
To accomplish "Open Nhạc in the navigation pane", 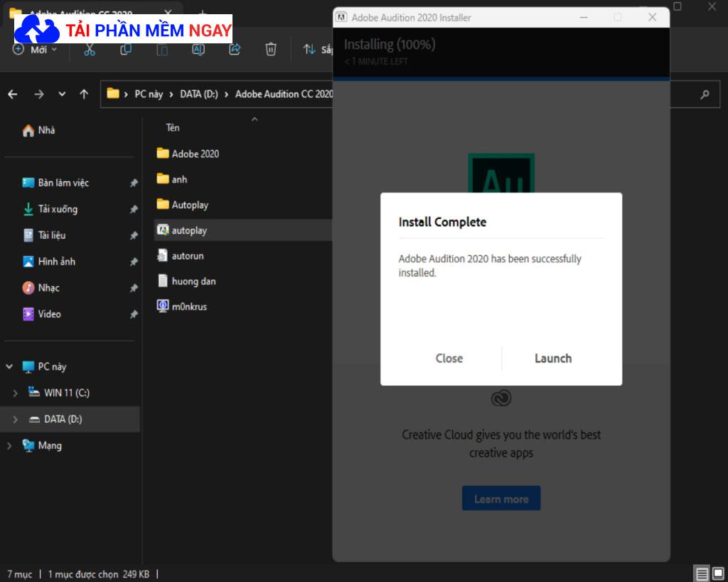I will pyautogui.click(x=49, y=288).
